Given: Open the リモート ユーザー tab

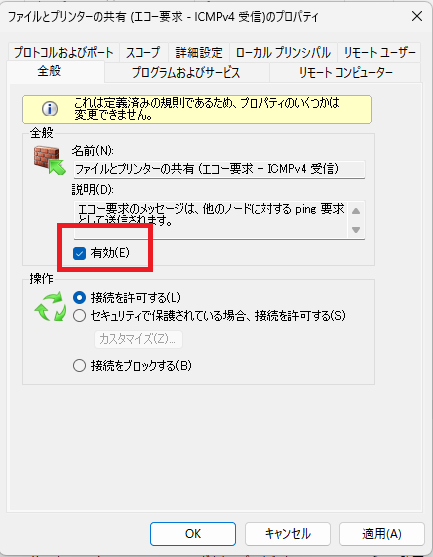Looking at the screenshot, I should point(379,53).
